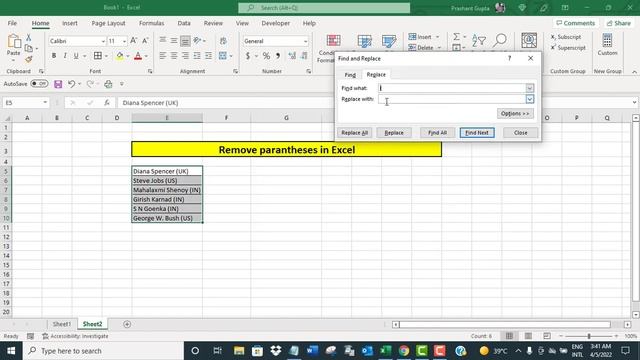
Task: Expand the Find what history dropdown
Action: tap(529, 88)
